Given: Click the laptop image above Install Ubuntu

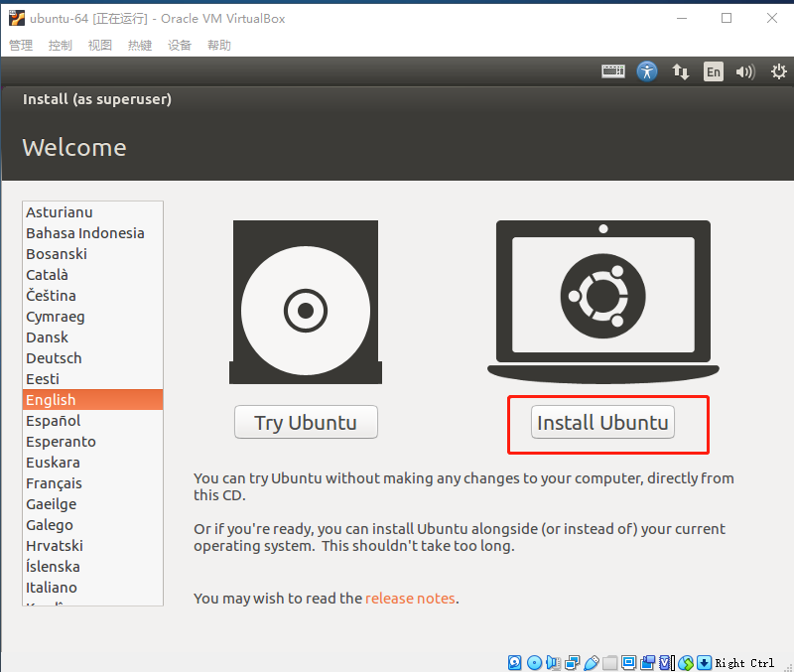Looking at the screenshot, I should point(603,302).
